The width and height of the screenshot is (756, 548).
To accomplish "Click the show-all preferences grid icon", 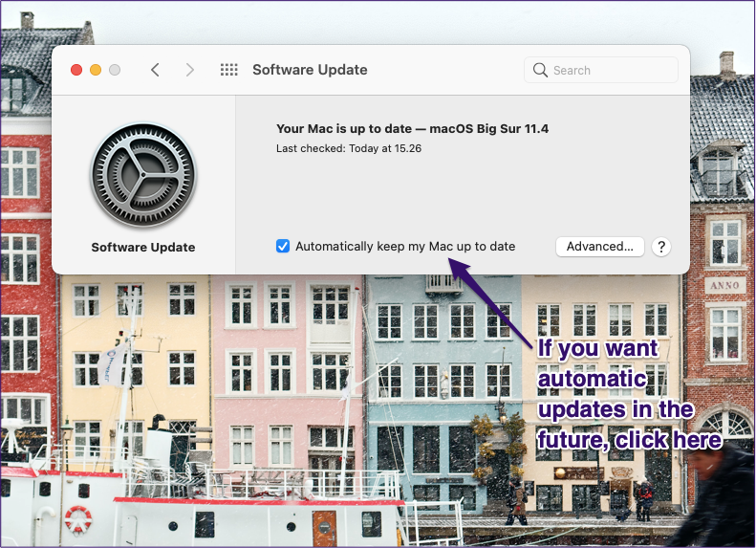I will (x=229, y=70).
